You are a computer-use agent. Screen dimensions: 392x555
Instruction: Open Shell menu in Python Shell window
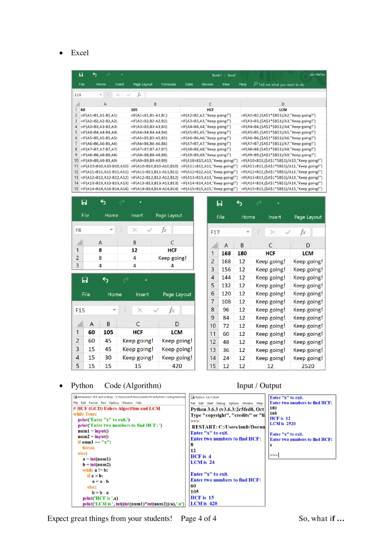coord(210,403)
